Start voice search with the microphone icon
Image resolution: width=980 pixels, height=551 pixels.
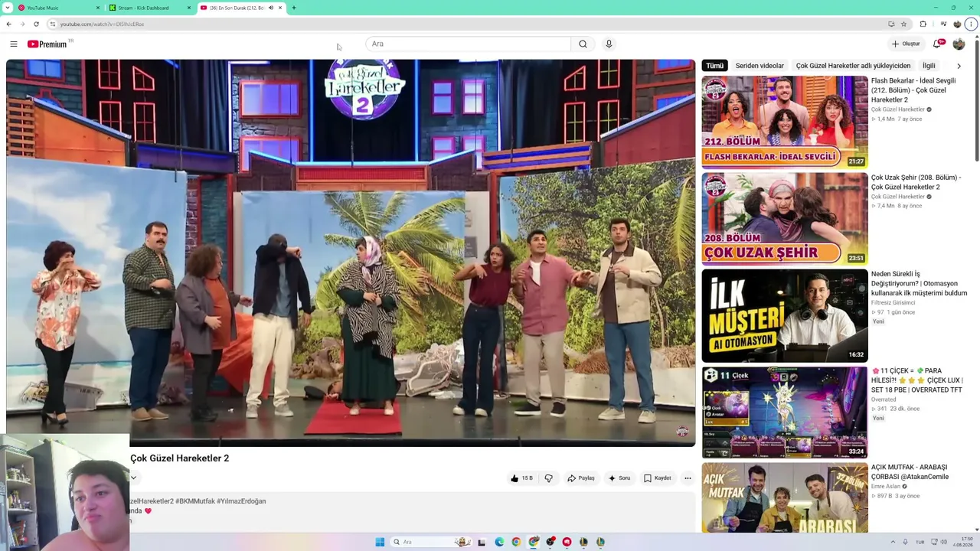coord(609,44)
